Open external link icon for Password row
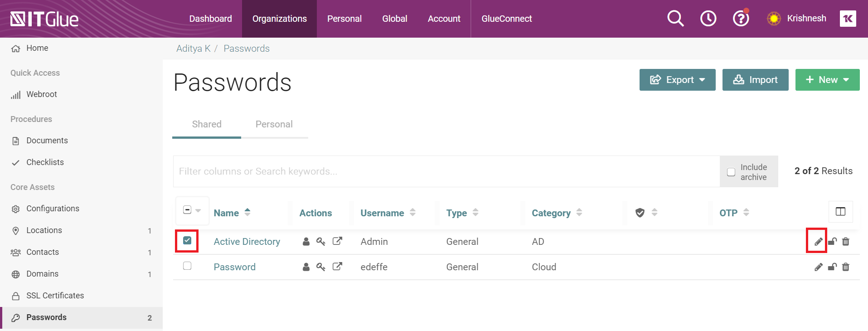868x331 pixels. click(337, 267)
